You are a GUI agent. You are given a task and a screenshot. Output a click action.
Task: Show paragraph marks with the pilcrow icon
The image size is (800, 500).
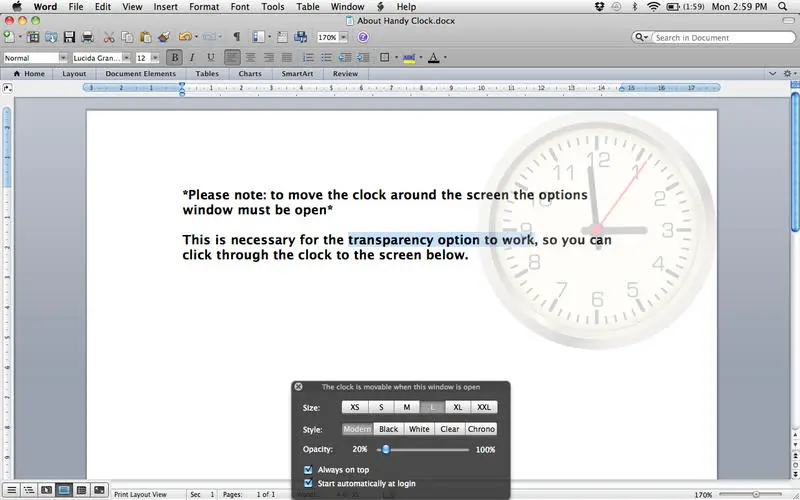pyautogui.click(x=236, y=37)
